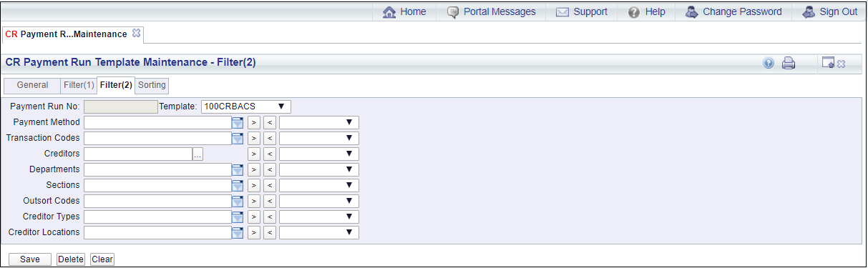Open the Creditor Types selected-values dropdown
The image size is (868, 268).
(x=319, y=217)
